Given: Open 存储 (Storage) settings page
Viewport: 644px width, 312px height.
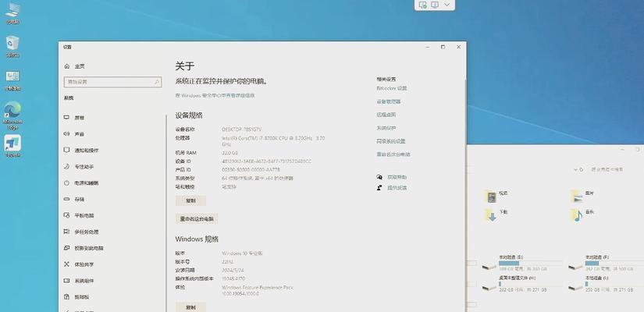Looking at the screenshot, I should pyautogui.click(x=74, y=199).
